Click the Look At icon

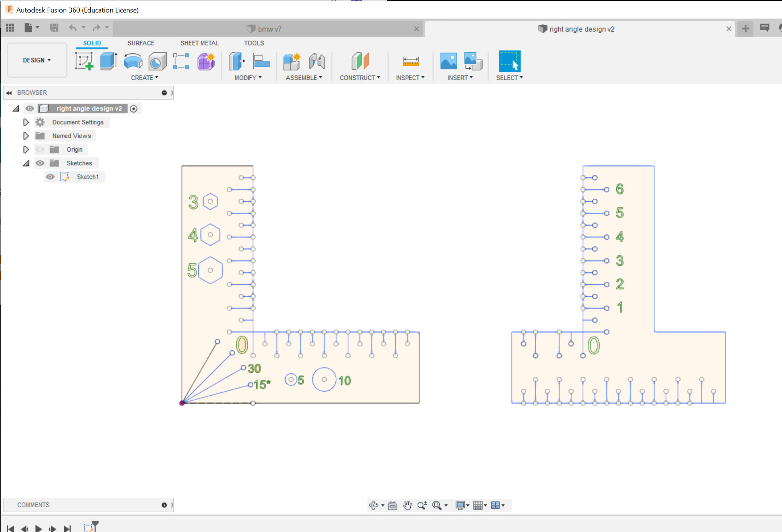393,505
